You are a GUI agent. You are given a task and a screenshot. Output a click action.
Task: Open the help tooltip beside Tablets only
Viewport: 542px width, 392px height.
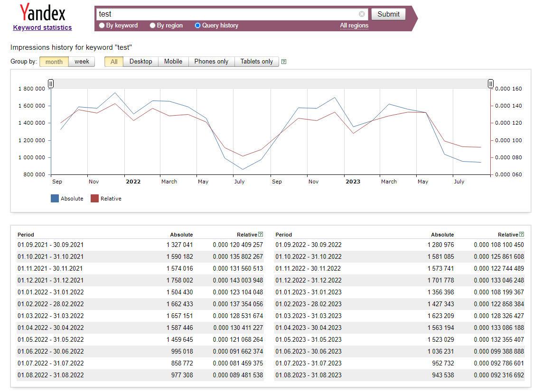click(283, 61)
